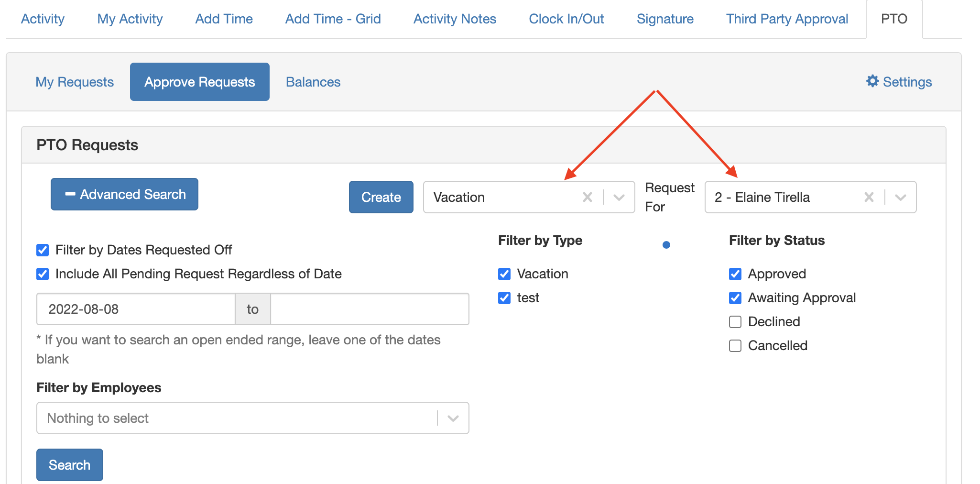Clear the Elaine Tirella selection with X

869,197
